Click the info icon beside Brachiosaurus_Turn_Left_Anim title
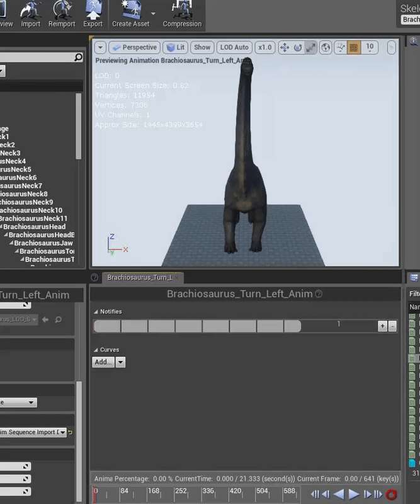This screenshot has width=420, height=504. 319,294
